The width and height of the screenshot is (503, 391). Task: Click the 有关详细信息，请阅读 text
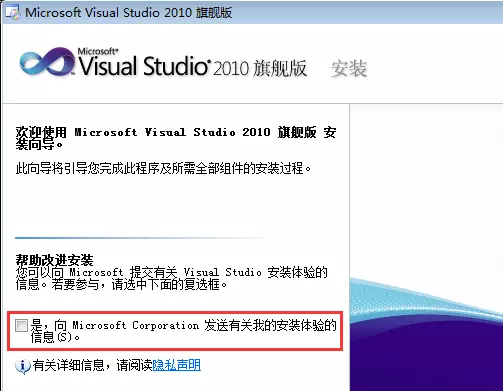[x=92, y=365]
